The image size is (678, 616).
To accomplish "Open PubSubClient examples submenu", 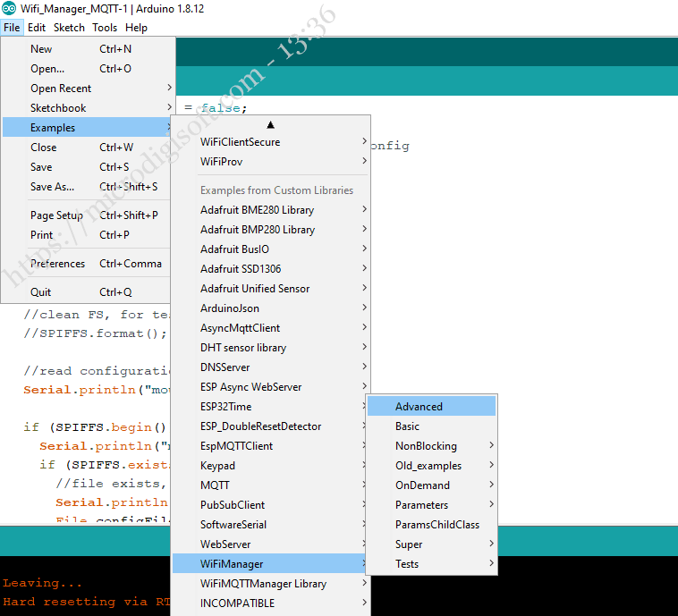I will point(269,505).
